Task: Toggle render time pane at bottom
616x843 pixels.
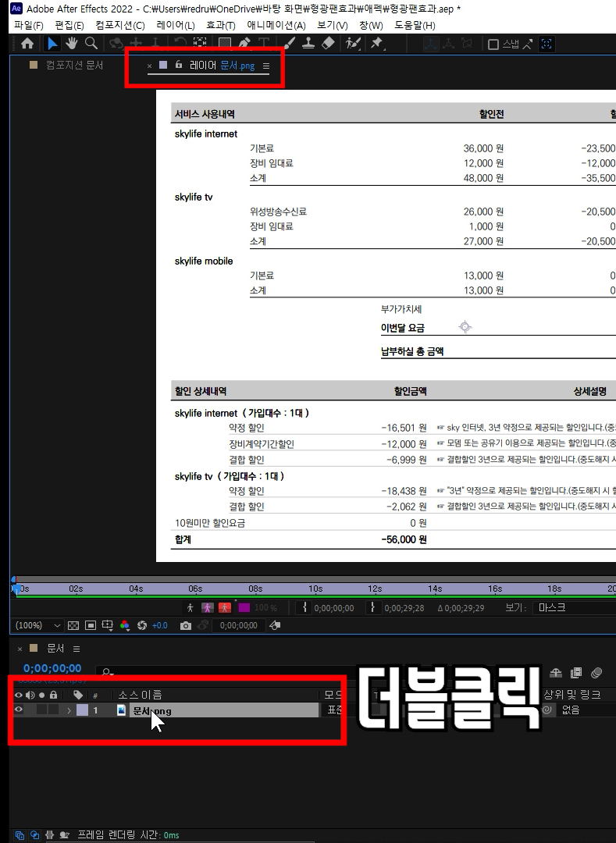Action: (65, 835)
